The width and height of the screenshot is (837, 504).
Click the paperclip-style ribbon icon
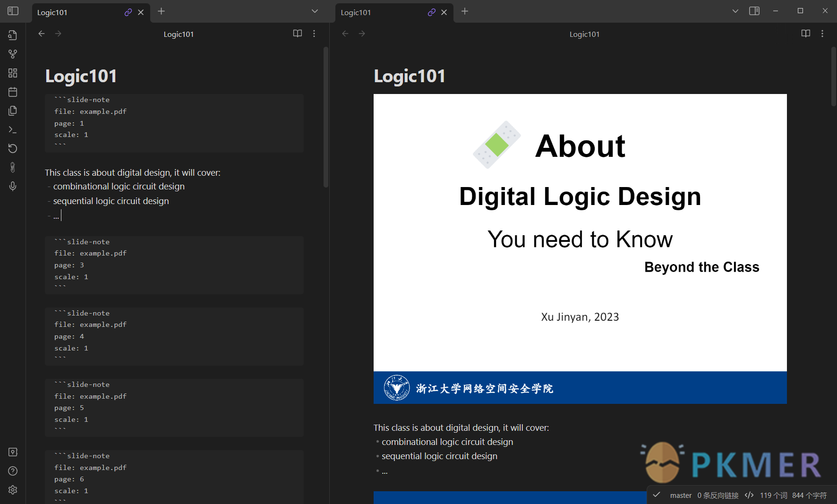click(13, 167)
